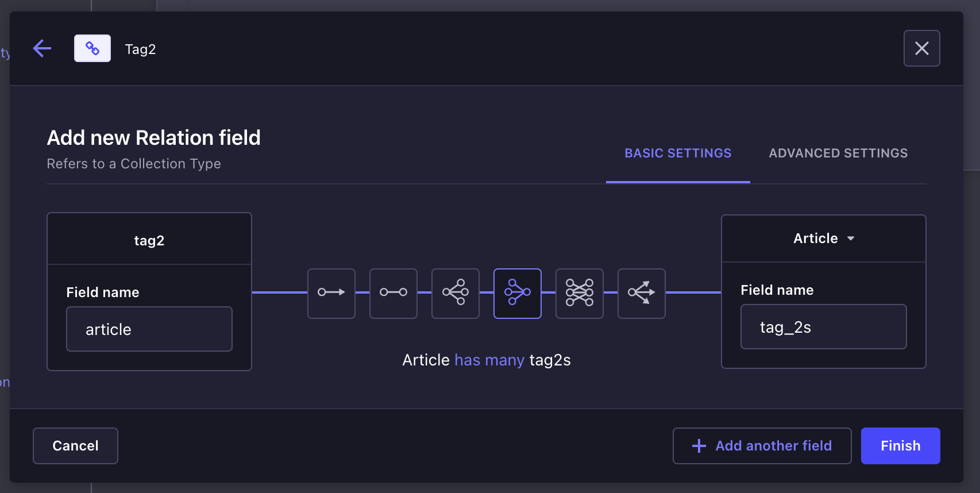Viewport: 980px width, 493px height.
Task: Select the one-way relation icon
Action: coord(331,293)
